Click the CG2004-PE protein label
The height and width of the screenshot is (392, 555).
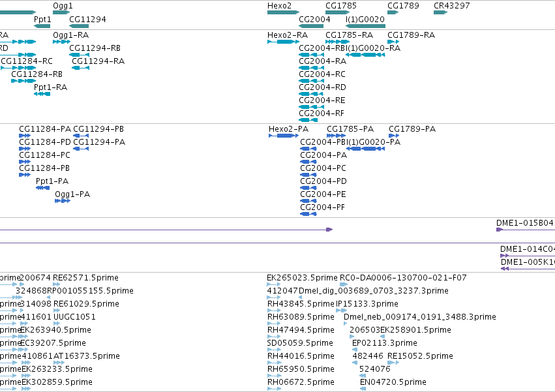(x=323, y=194)
